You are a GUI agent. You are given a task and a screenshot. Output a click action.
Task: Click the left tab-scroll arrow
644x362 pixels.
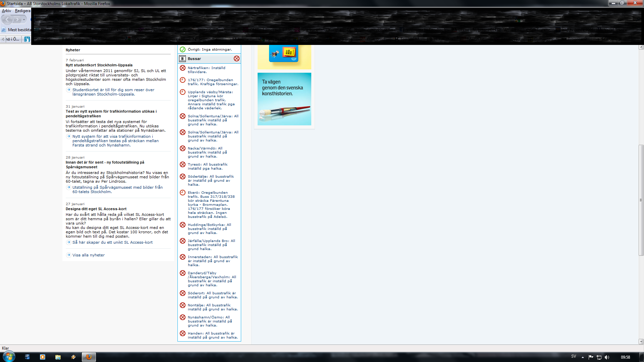pos(3,39)
